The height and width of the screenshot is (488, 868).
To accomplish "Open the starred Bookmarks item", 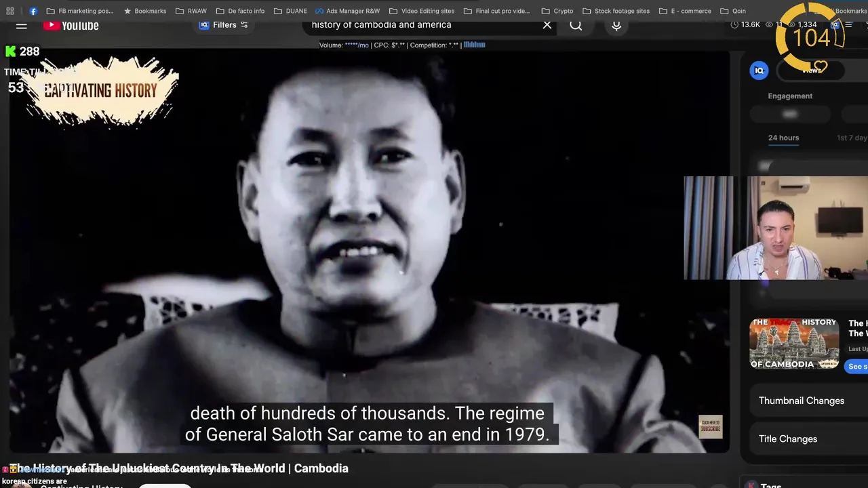I will (145, 11).
